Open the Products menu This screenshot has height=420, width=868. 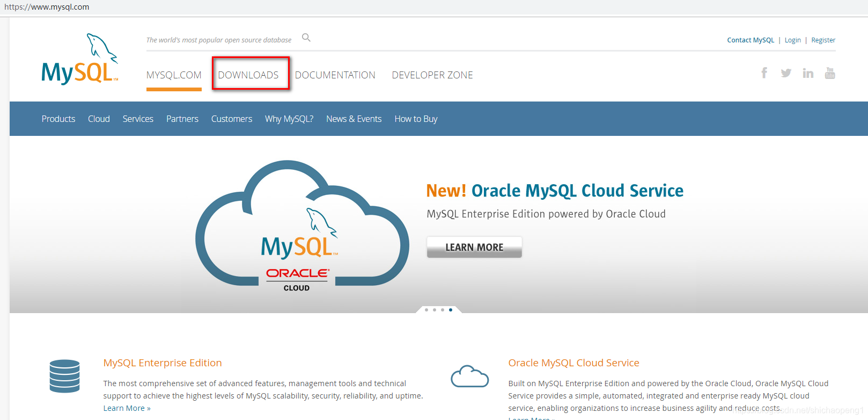tap(58, 119)
